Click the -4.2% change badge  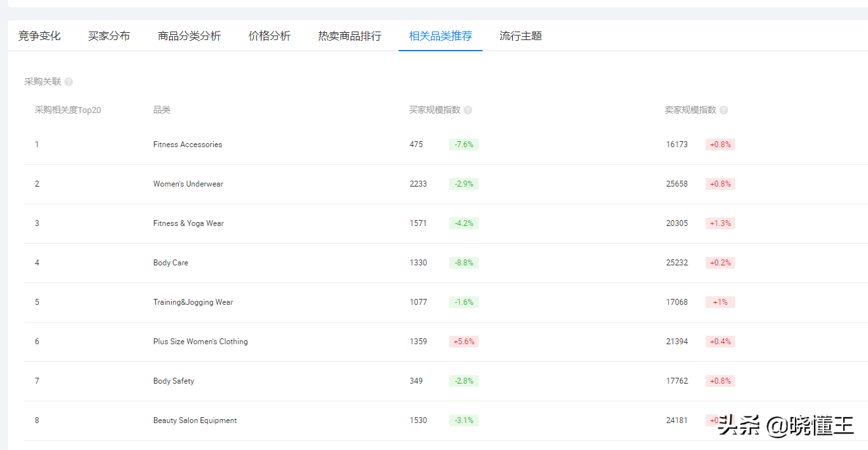click(x=464, y=223)
